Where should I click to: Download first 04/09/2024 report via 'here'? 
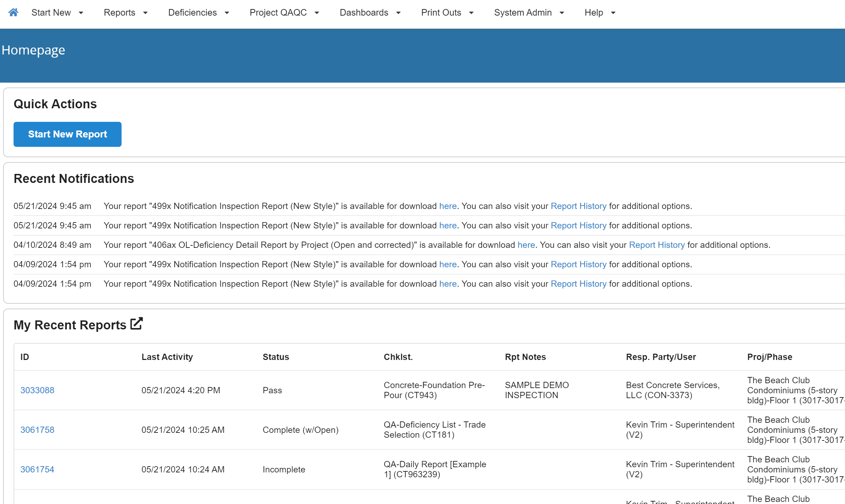coord(448,264)
